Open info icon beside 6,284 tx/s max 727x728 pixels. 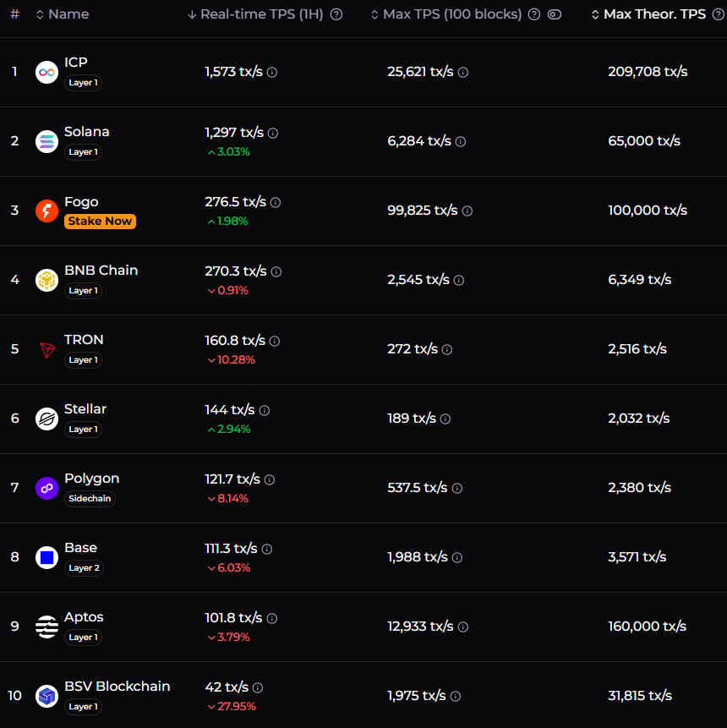click(x=461, y=141)
